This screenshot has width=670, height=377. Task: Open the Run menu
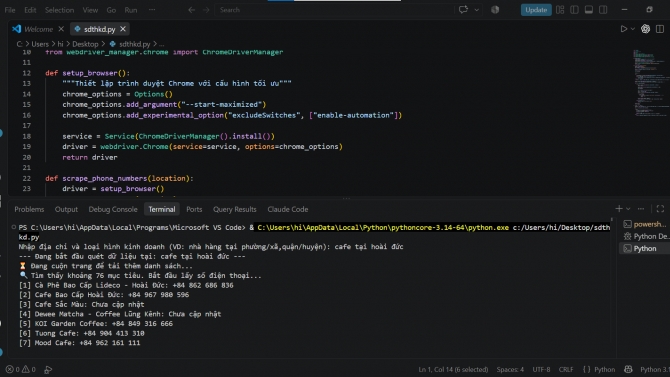(x=131, y=10)
